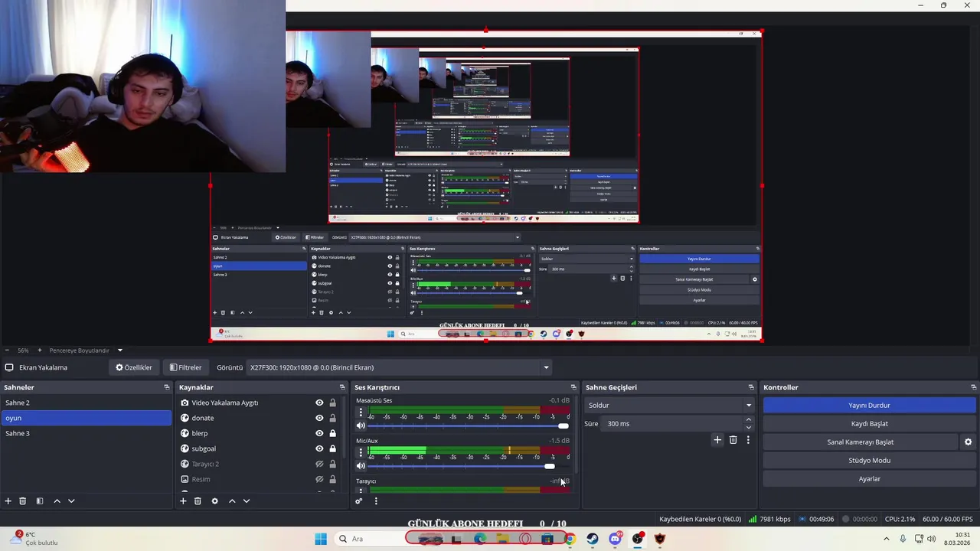
Task: Move the source up with the Kaynaklar up arrow
Action: click(232, 501)
